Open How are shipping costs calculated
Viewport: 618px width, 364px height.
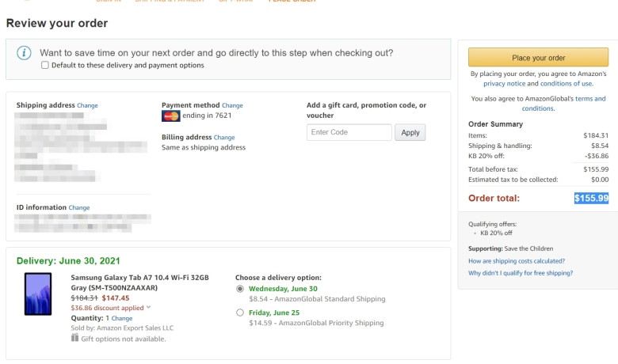coord(517,261)
